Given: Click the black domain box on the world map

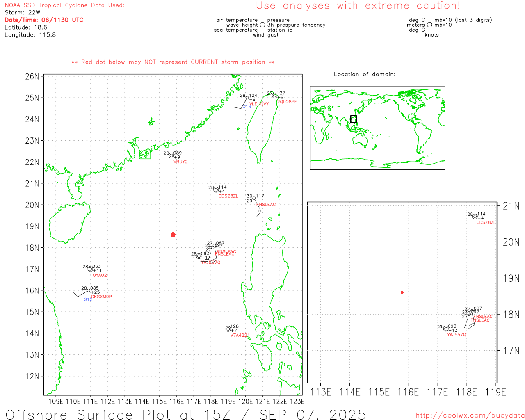Looking at the screenshot, I should pyautogui.click(x=354, y=119).
